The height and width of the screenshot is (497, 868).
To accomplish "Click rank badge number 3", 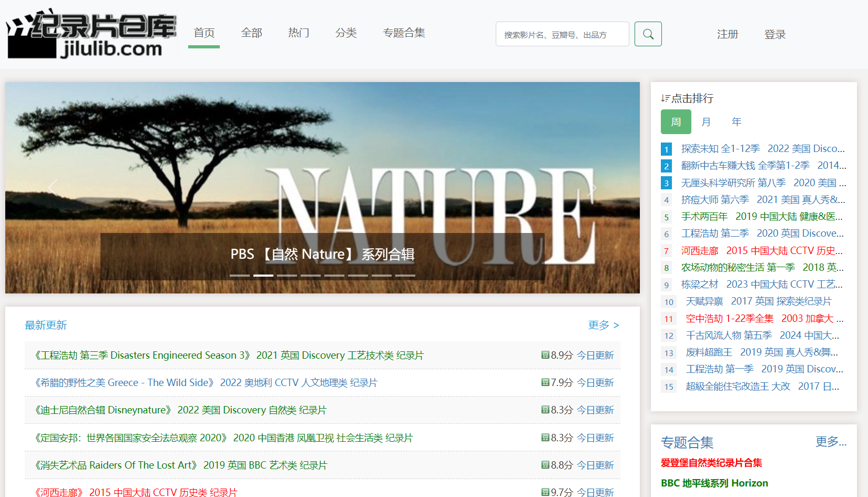I will click(x=666, y=183).
